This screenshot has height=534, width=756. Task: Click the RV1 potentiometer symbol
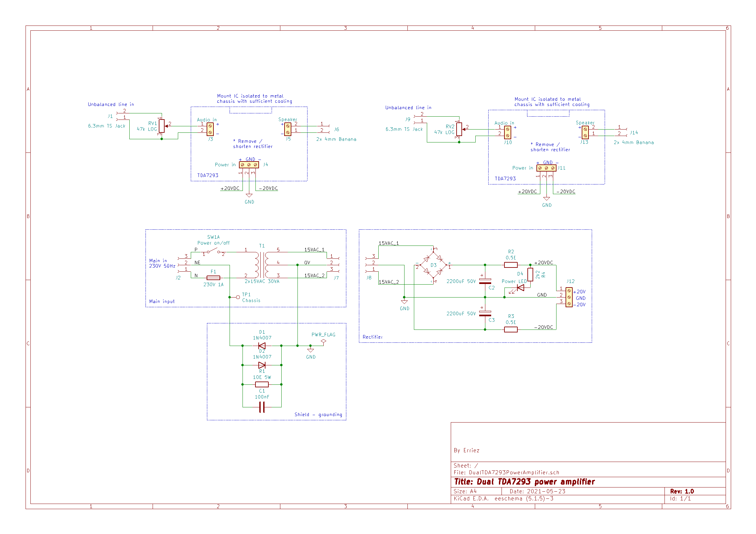click(162, 126)
